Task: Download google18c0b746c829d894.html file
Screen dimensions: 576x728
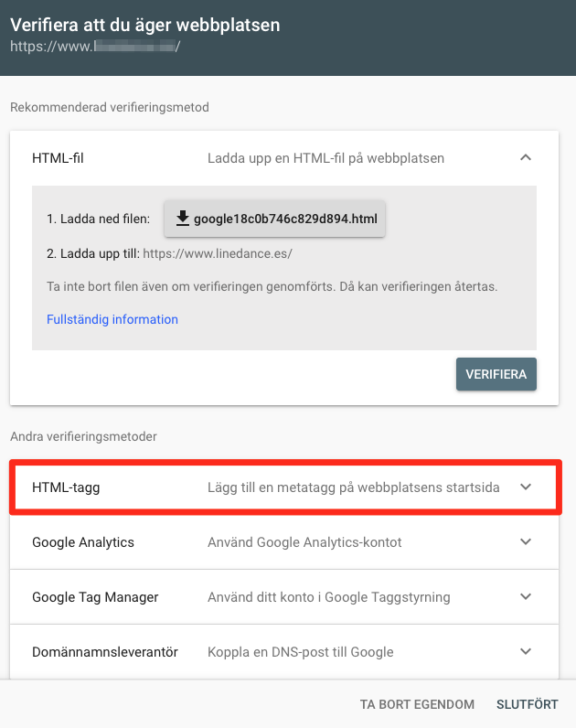Action: click(x=275, y=219)
